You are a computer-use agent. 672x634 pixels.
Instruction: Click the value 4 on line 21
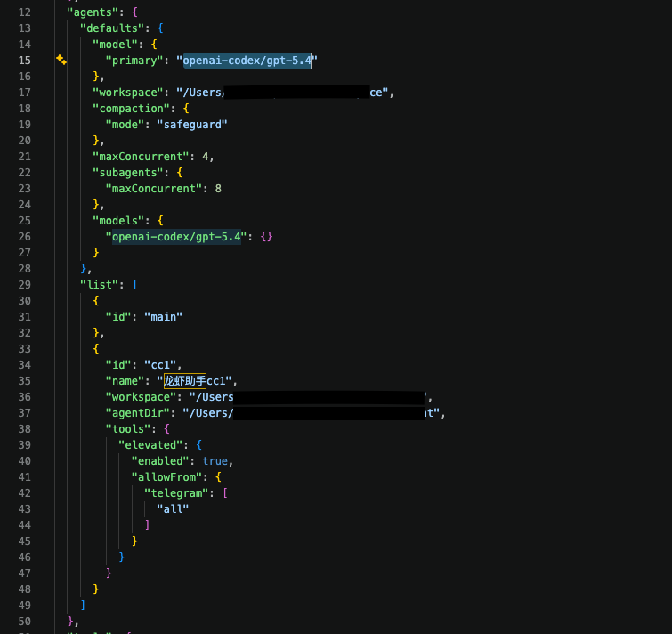point(206,157)
